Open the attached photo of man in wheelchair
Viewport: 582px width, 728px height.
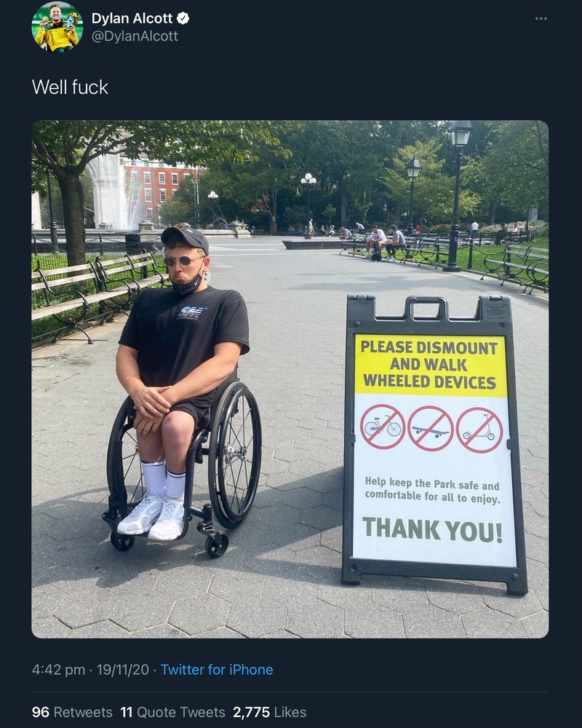pos(290,379)
